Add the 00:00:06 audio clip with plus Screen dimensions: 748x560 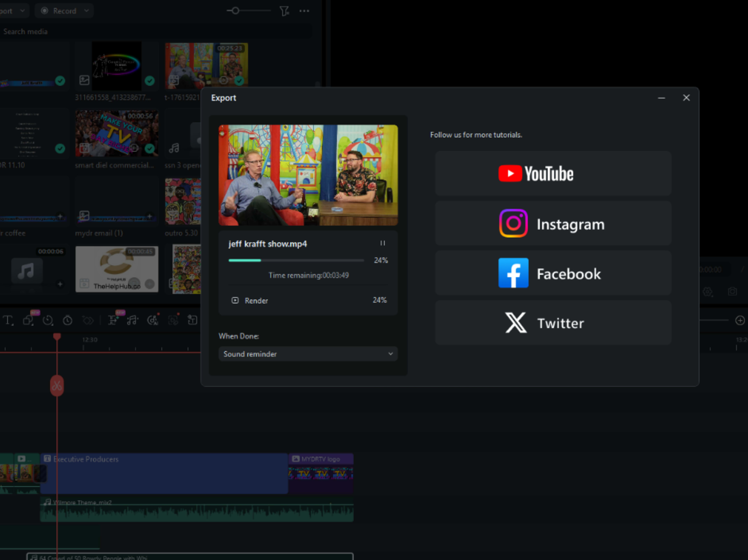[x=60, y=284]
